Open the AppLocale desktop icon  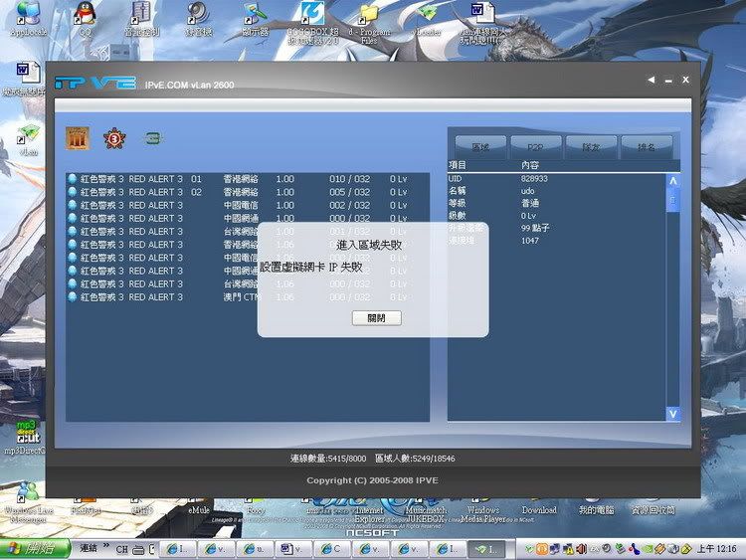(x=27, y=13)
